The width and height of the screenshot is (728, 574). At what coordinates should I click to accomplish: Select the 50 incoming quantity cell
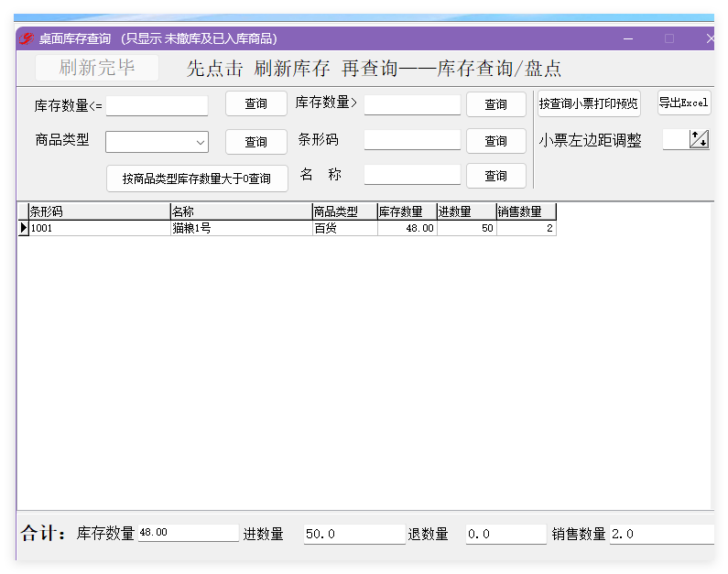tap(467, 228)
